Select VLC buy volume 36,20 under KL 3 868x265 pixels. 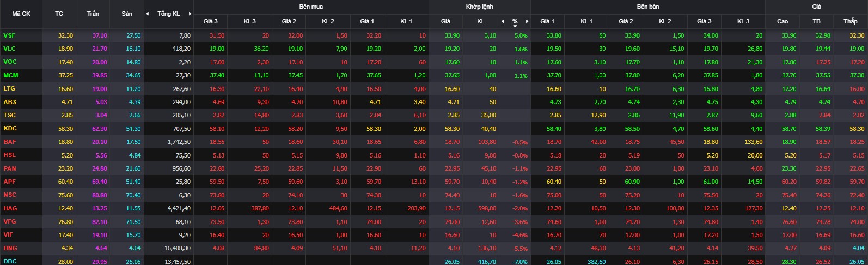(261, 49)
